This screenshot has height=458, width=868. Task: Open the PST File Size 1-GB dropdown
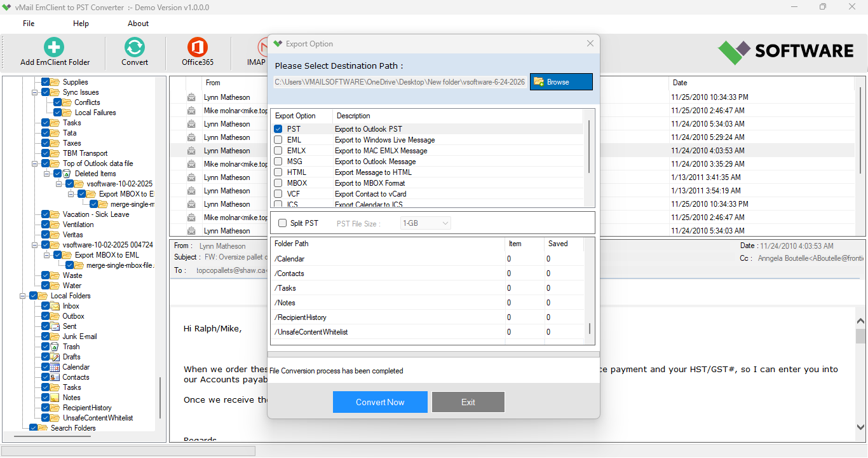(426, 223)
